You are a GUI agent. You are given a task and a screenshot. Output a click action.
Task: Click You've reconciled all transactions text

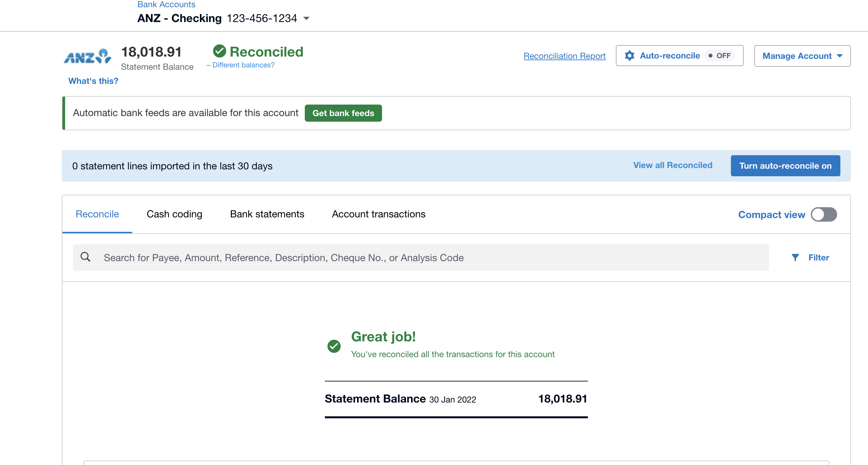pos(452,354)
